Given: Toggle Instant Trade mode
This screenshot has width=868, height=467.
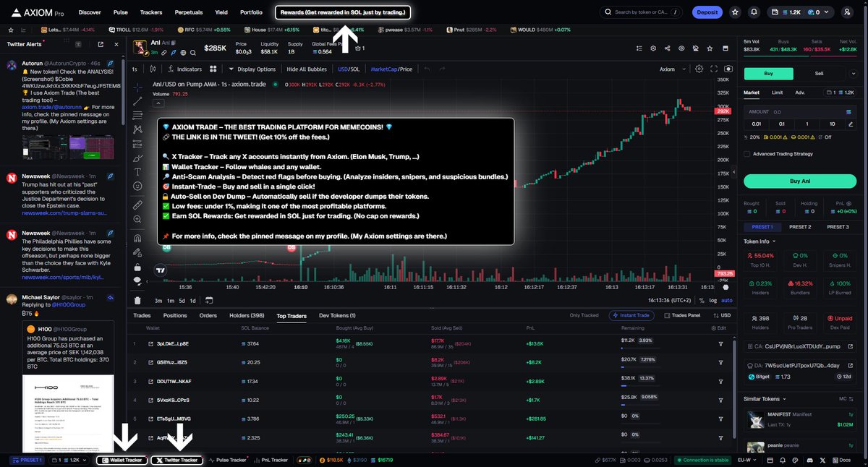Looking at the screenshot, I should click(633, 315).
